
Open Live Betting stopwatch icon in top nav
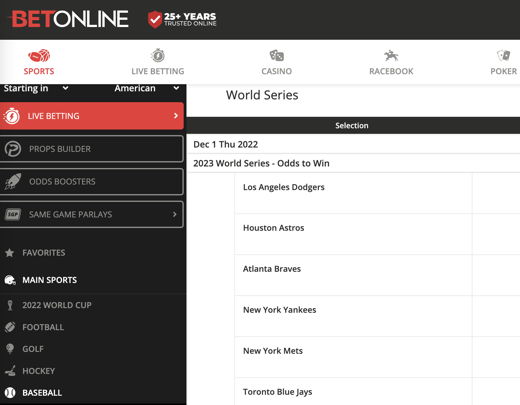(158, 55)
